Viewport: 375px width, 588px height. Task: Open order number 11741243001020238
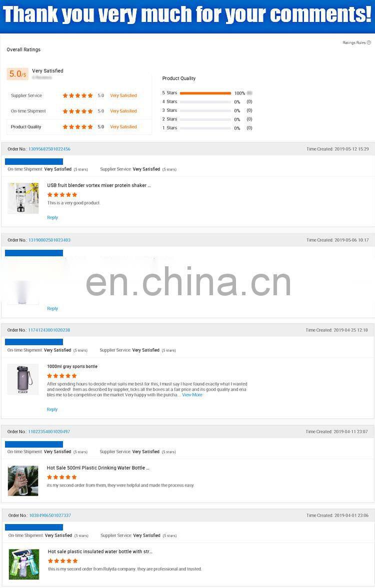pyautogui.click(x=49, y=330)
